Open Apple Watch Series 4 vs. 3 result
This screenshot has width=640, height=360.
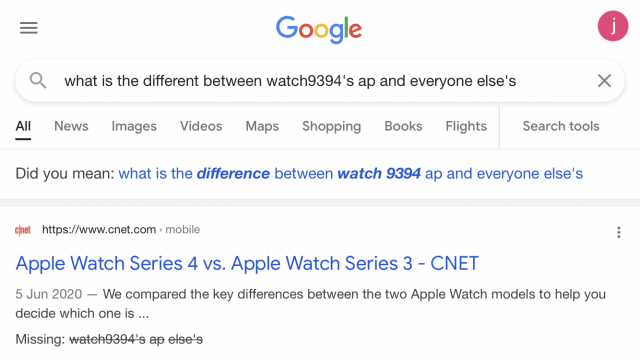[x=247, y=264]
